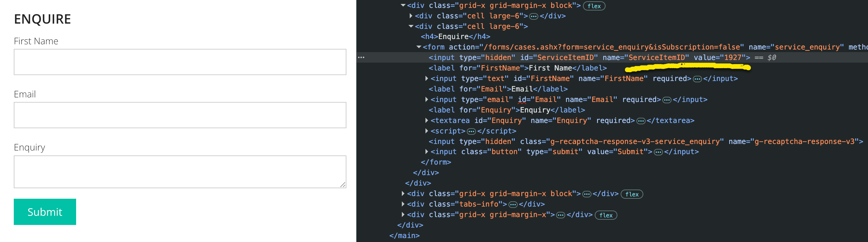Click the ellipsis inside the script node
The image size is (868, 242).
coord(471,131)
